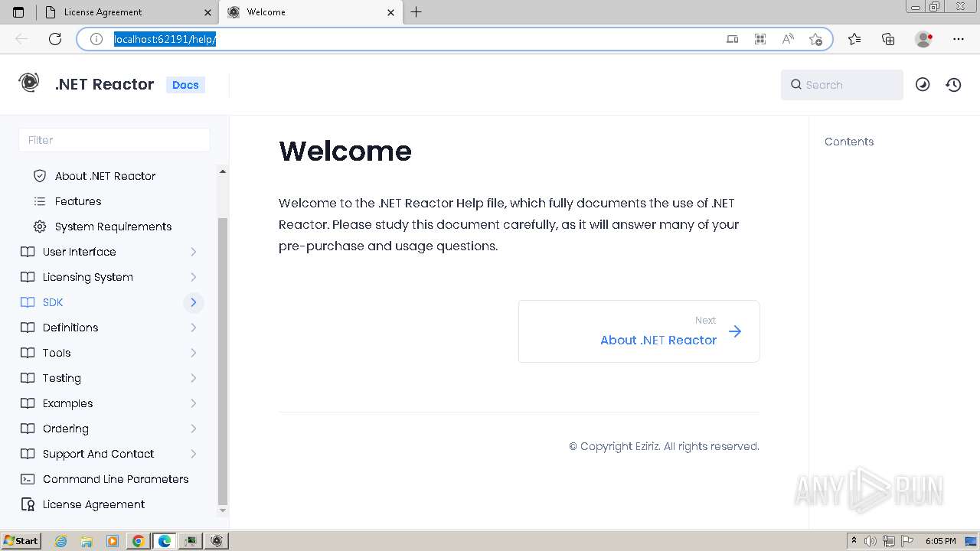
Task: Open browser profile avatar
Action: [923, 39]
